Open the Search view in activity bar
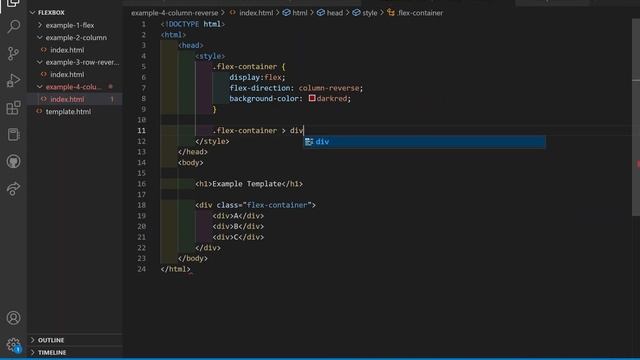 pos(13,27)
